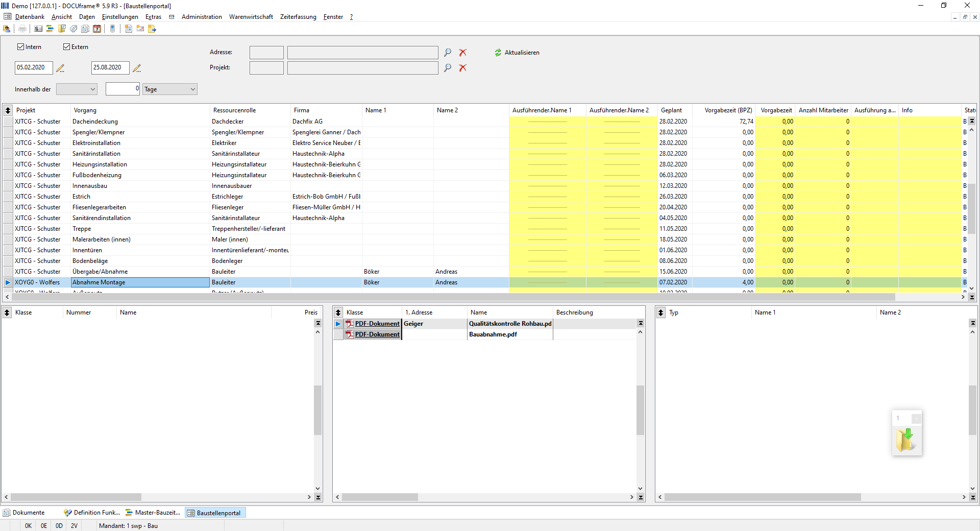Click the Mandant: 1 swp - Bau status entry

(129, 526)
